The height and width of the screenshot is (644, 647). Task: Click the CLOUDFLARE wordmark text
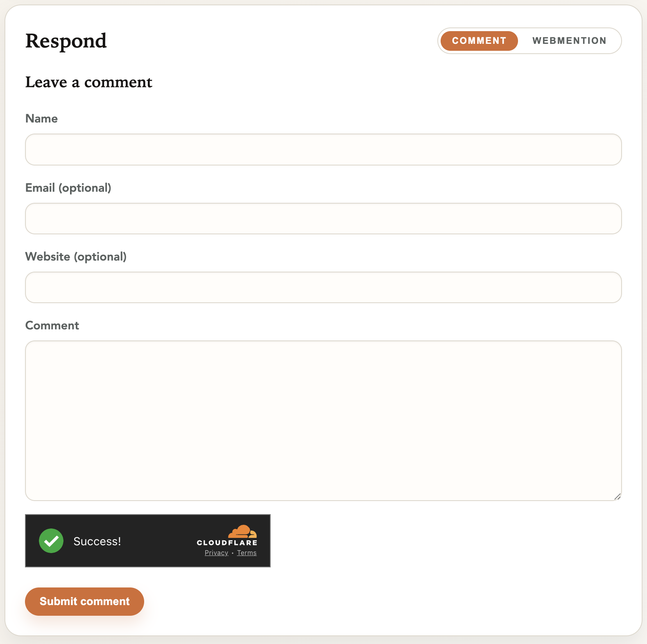click(x=226, y=542)
